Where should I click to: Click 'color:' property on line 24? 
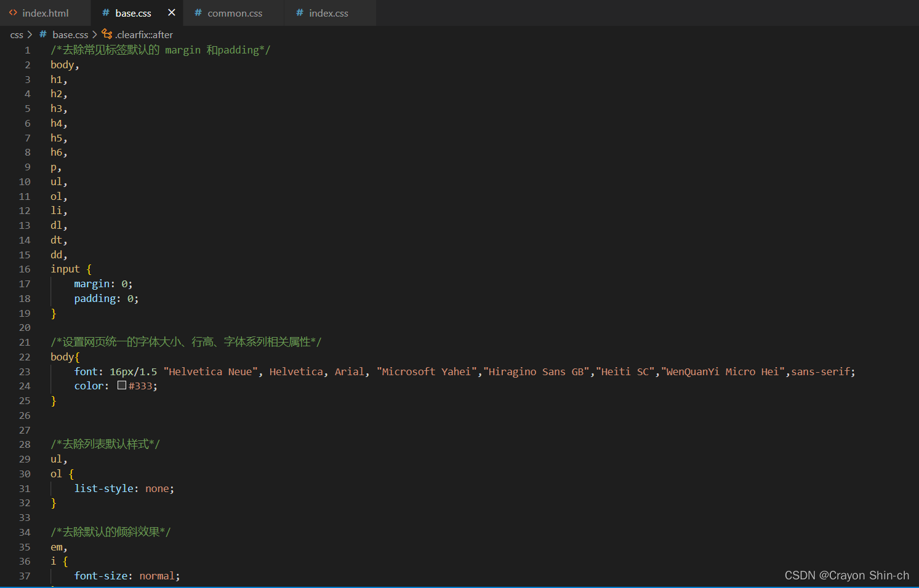tap(91, 386)
